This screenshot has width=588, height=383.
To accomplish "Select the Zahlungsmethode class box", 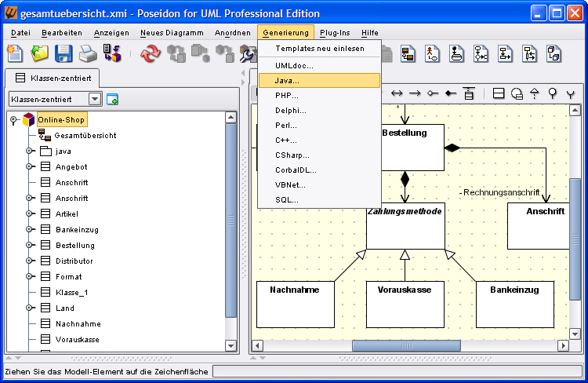I will tap(405, 226).
